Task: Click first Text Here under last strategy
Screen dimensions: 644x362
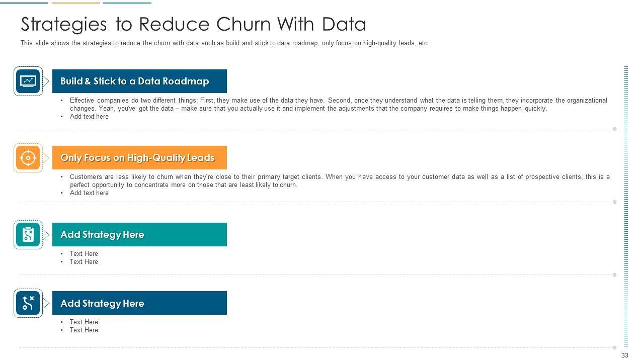Action: click(84, 322)
